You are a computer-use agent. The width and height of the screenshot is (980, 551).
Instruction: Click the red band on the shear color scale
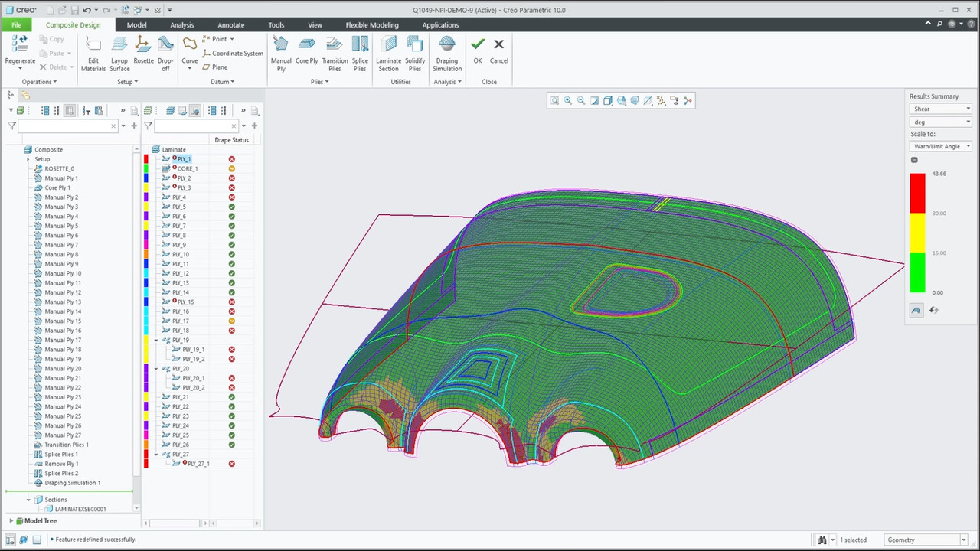click(917, 193)
